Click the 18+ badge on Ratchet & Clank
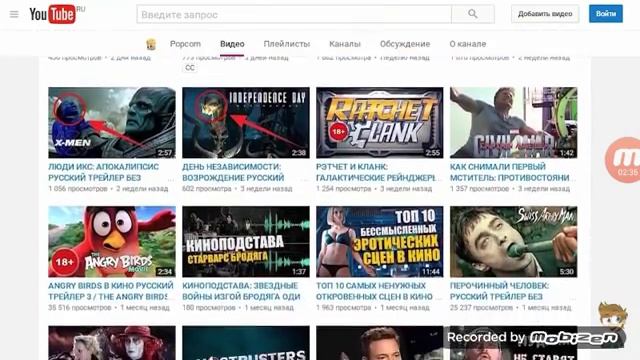 (x=338, y=131)
